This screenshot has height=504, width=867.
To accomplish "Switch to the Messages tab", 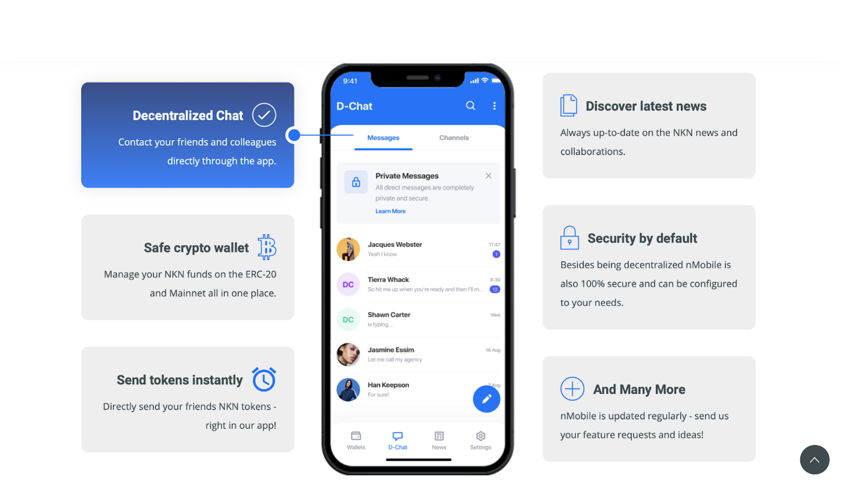I will (383, 138).
